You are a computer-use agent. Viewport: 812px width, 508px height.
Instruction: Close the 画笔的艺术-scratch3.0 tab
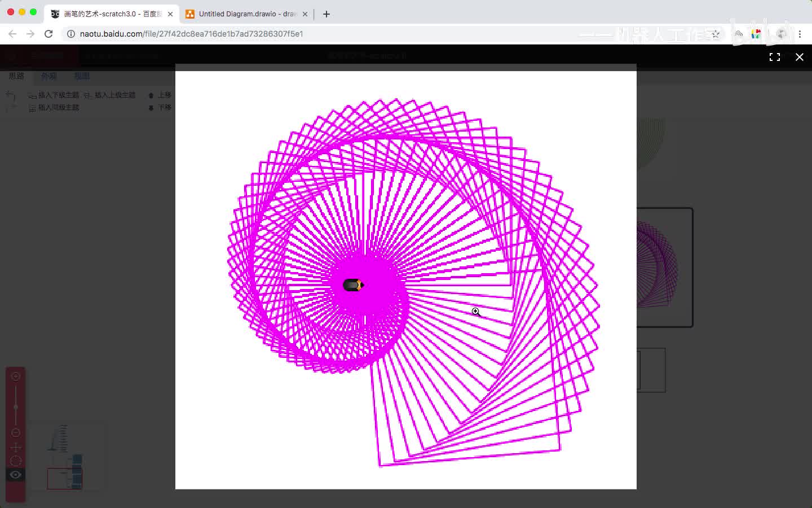pyautogui.click(x=170, y=14)
